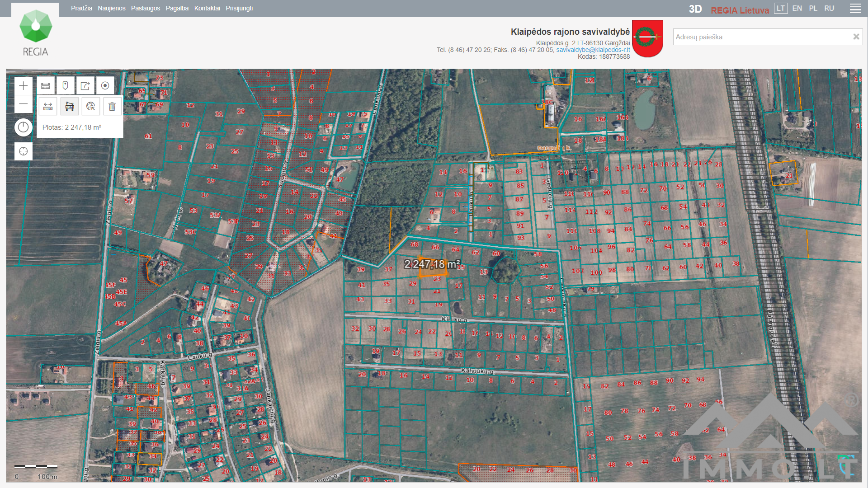Open the Kontaktai menu item

(207, 8)
